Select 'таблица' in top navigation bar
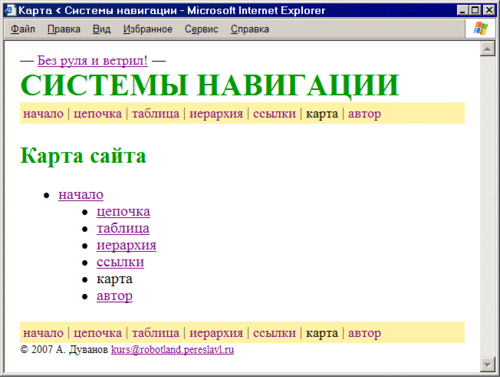 point(156,114)
